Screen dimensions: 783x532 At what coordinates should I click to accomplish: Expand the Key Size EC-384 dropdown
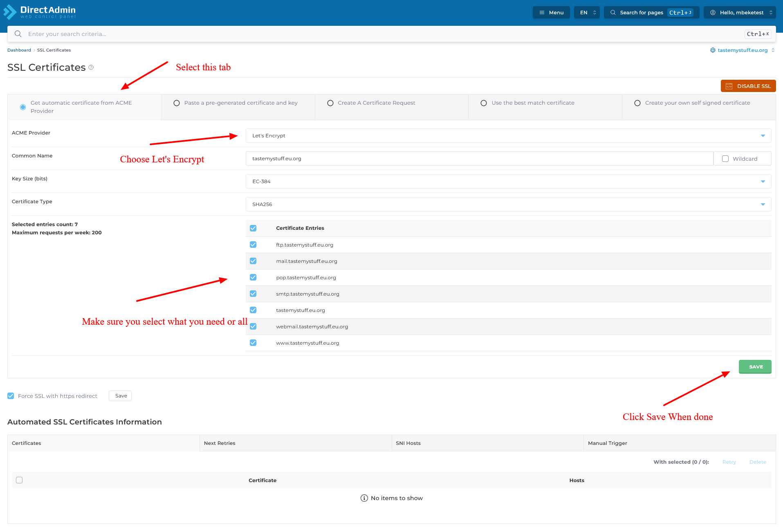click(x=508, y=182)
